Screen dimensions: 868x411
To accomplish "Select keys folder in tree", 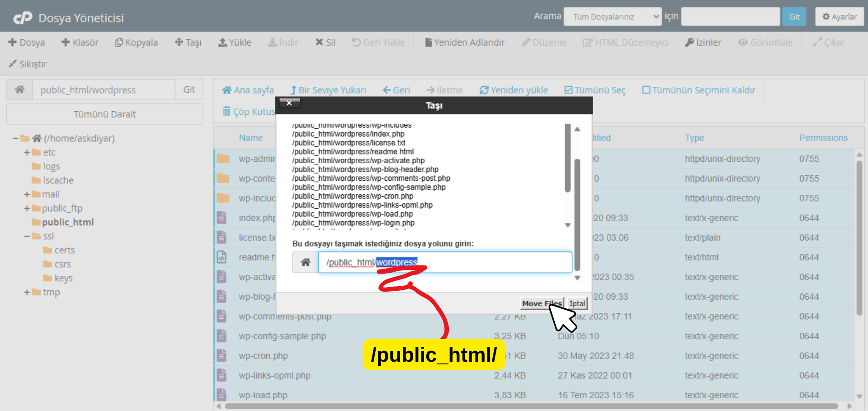I will [58, 279].
